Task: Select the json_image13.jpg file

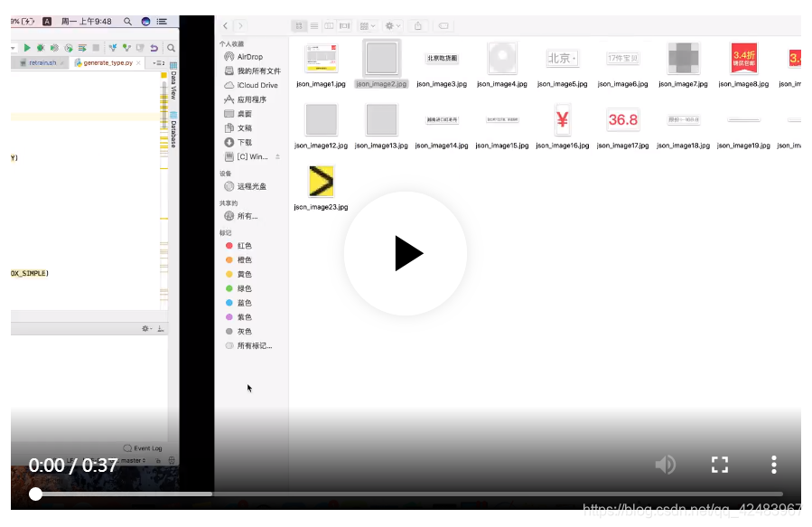Action: tap(382, 126)
